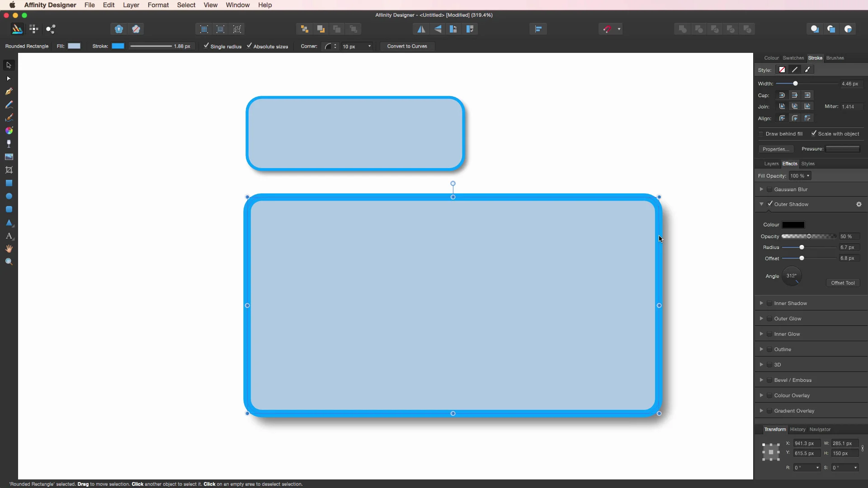Open Outer Shadow settings gear

[859, 204]
